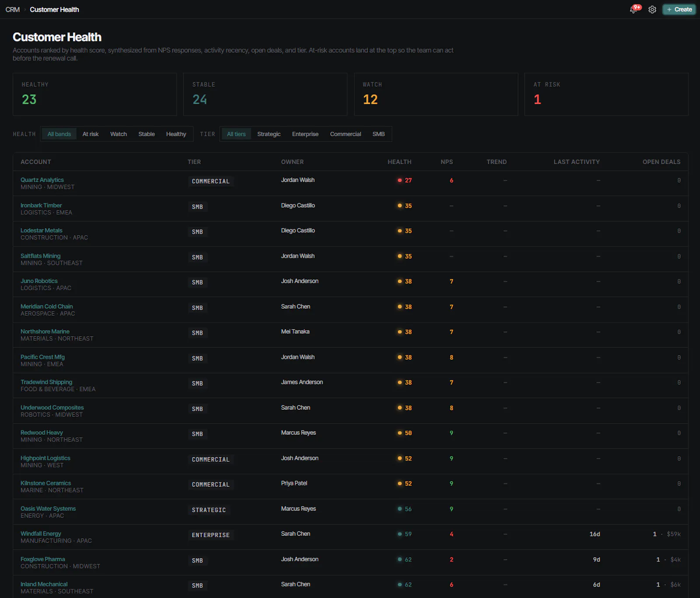This screenshot has height=598, width=700.
Task: Open the Kilnstone Ceramics account
Action: (x=45, y=483)
